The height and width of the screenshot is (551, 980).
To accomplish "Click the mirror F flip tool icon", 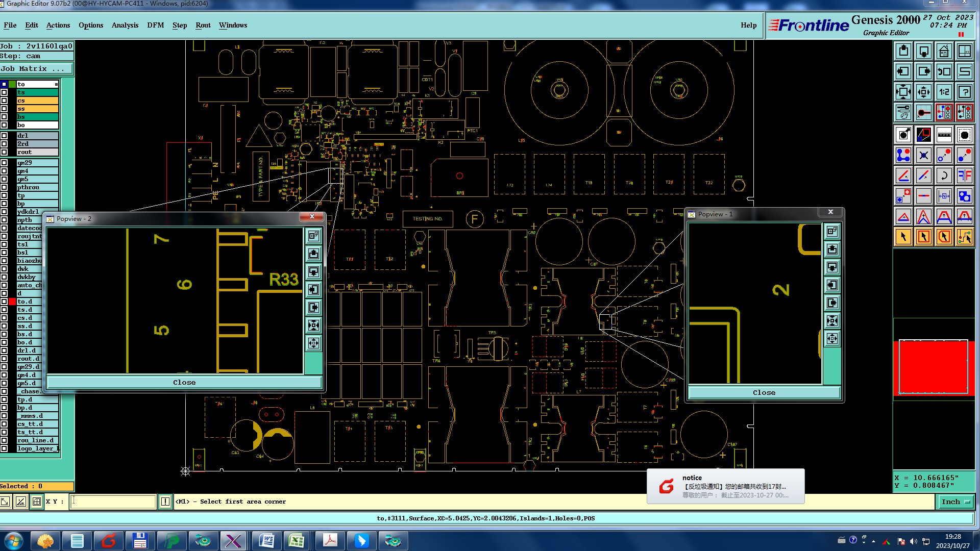I will tap(964, 176).
